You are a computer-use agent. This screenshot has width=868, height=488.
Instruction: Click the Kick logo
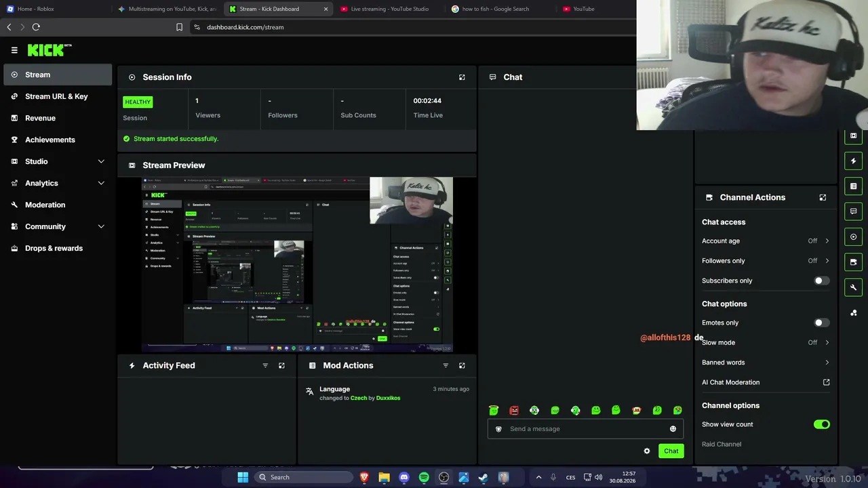coord(50,50)
